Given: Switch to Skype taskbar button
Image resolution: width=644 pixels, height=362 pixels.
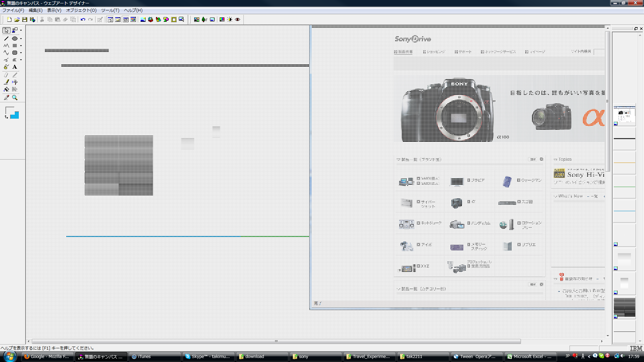Looking at the screenshot, I should tap(208, 357).
